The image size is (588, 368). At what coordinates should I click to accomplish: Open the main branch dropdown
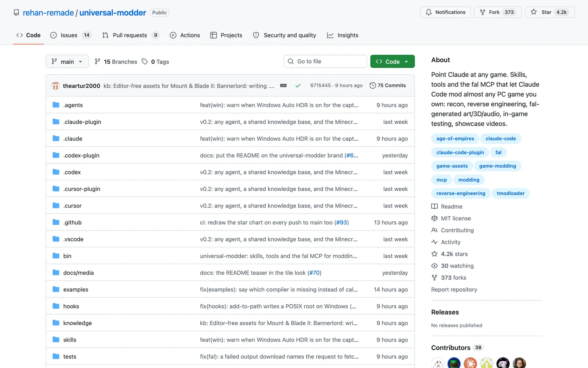click(67, 61)
